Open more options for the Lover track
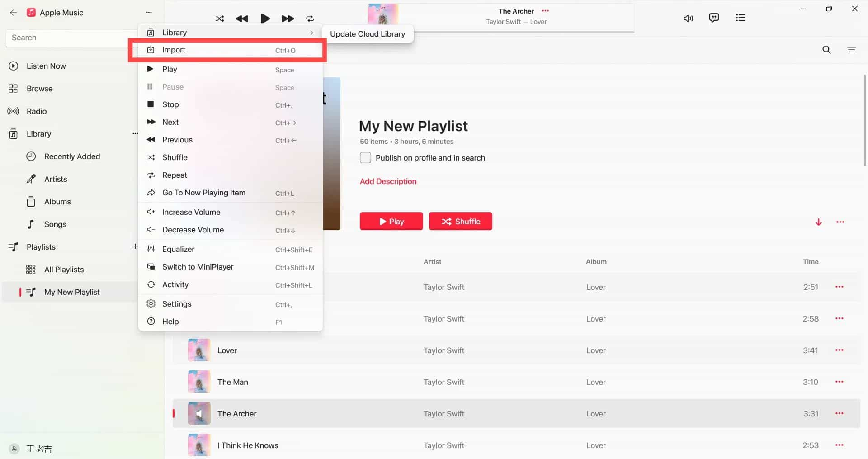Screen dimensions: 868x459 pos(840,350)
